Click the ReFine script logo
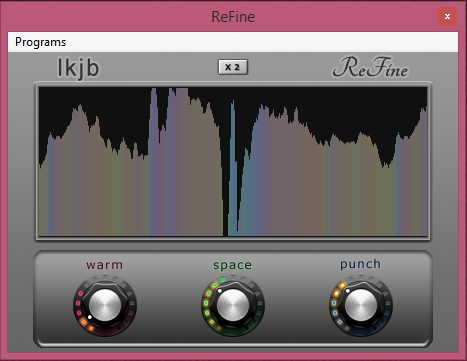 tap(370, 67)
